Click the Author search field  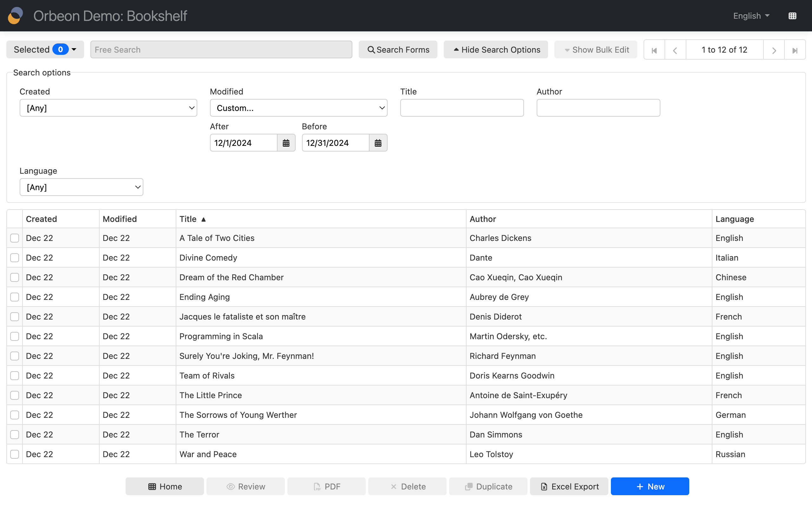click(x=598, y=108)
